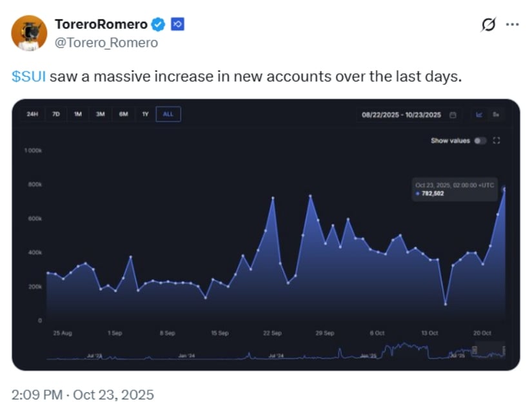Select the 3M time range
532x409 pixels.
click(x=101, y=115)
